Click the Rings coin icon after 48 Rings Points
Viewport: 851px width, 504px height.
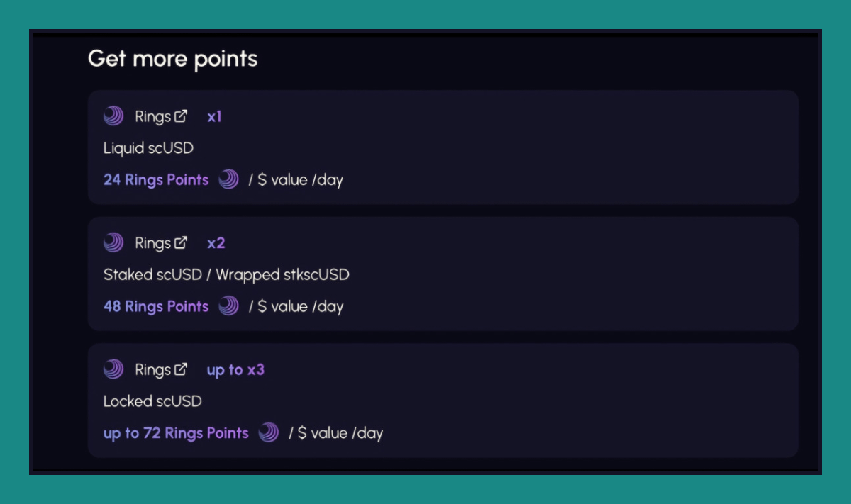pos(228,306)
